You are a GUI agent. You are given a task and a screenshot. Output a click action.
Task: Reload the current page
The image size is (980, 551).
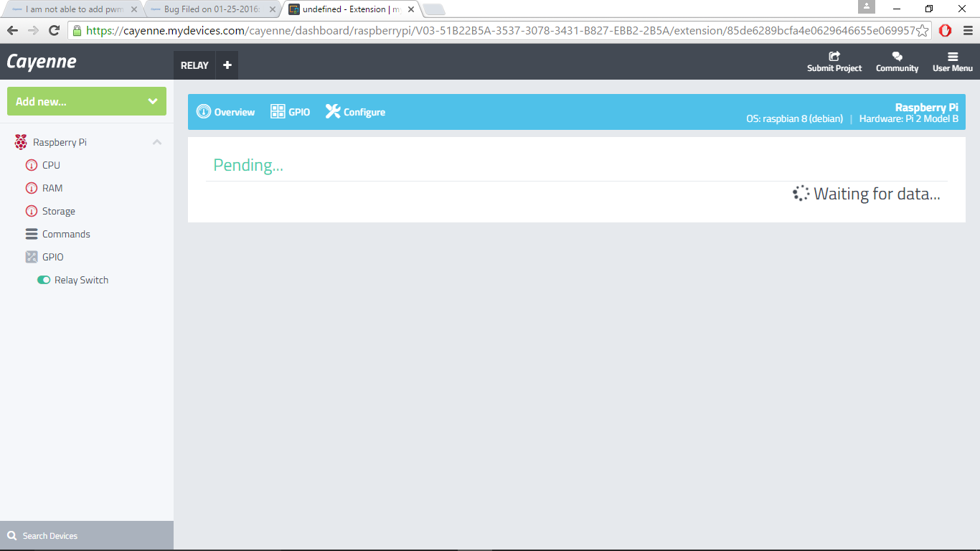tap(54, 30)
